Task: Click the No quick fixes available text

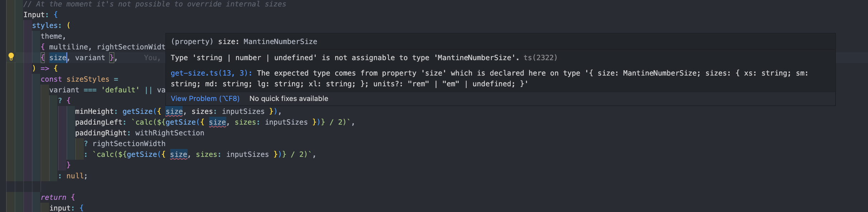Action: tap(289, 98)
